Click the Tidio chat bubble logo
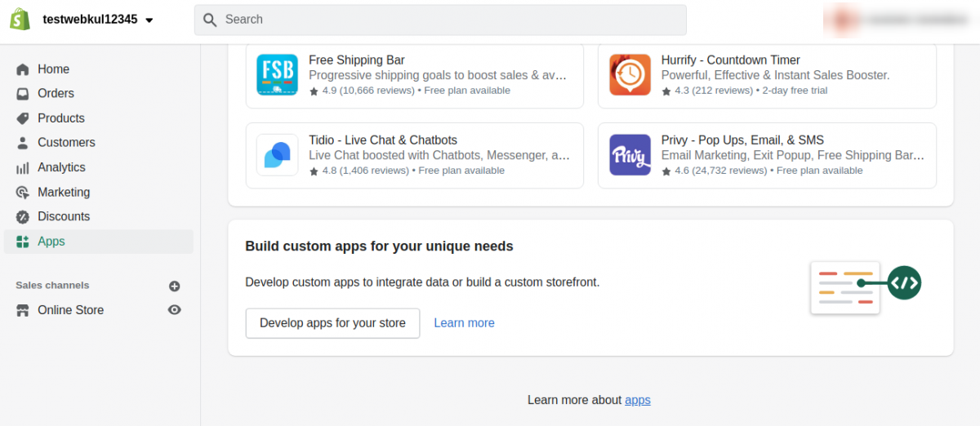 coord(277,155)
